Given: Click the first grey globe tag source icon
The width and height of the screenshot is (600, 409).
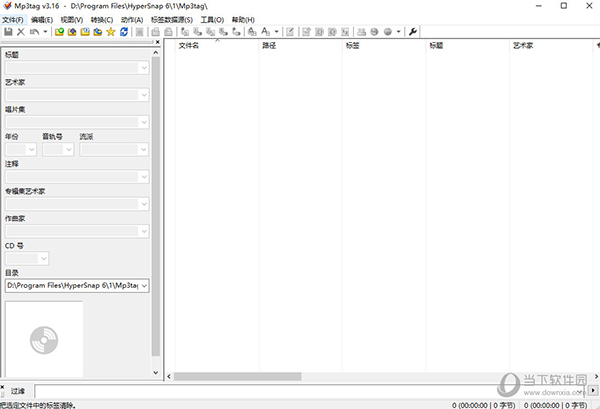Looking at the screenshot, I should pyautogui.click(x=374, y=32).
